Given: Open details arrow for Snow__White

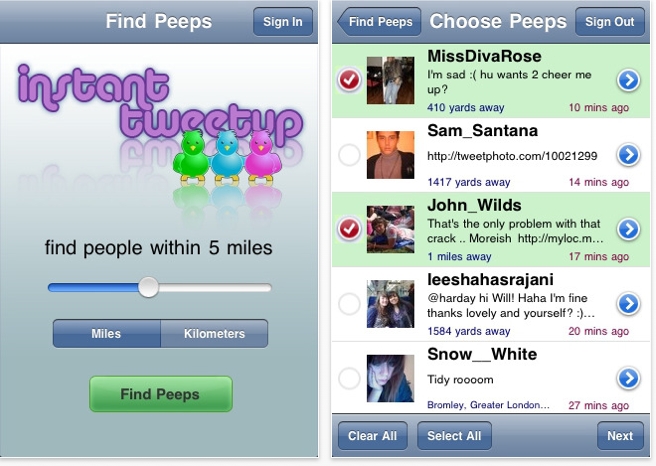Looking at the screenshot, I should (628, 378).
